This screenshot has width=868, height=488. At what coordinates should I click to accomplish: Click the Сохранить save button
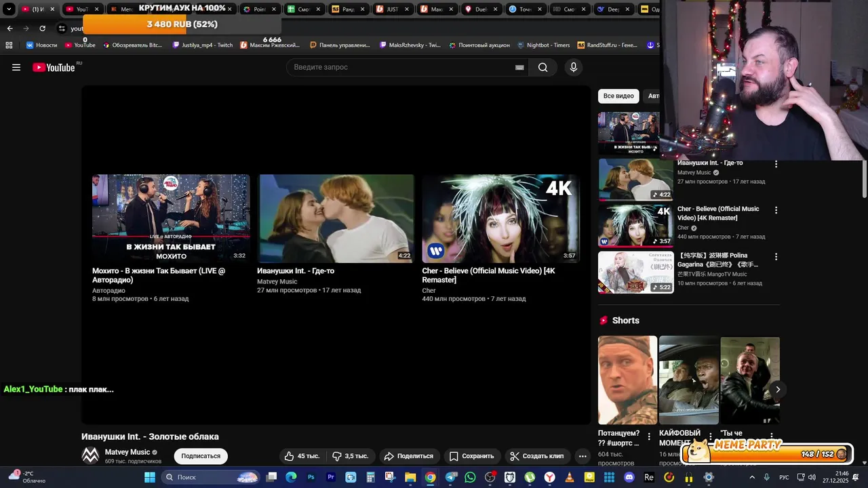click(x=471, y=456)
